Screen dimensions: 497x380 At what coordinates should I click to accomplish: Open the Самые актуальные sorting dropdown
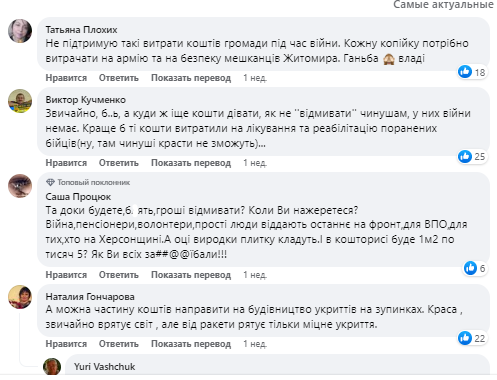tap(443, 5)
